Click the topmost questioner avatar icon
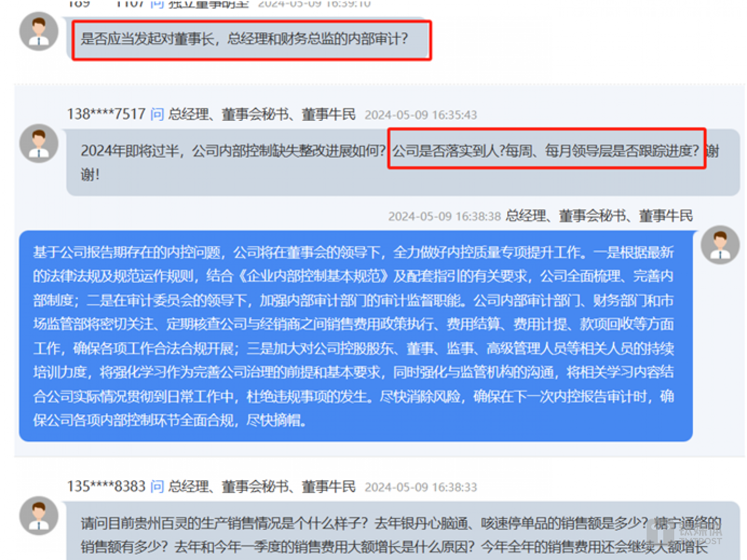 click(38, 32)
